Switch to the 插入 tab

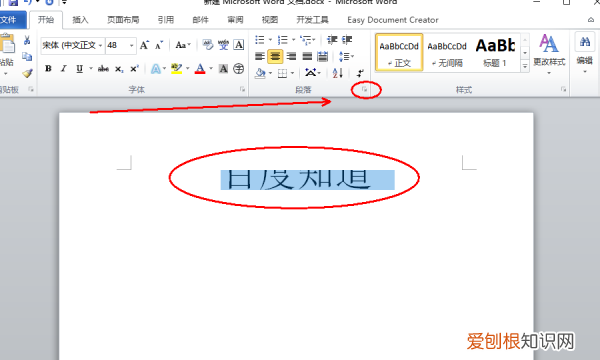[80, 20]
